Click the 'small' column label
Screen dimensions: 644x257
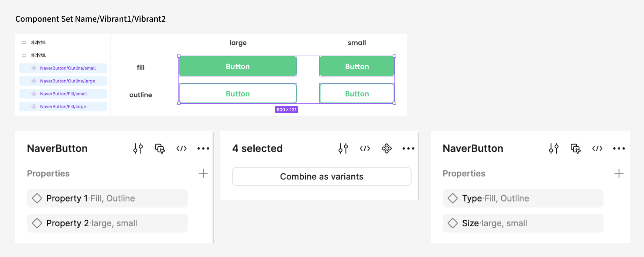pyautogui.click(x=357, y=43)
